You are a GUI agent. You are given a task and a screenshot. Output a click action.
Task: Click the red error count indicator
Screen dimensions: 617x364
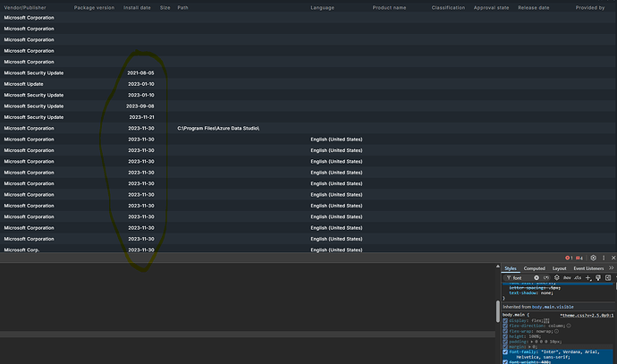[x=569, y=258]
